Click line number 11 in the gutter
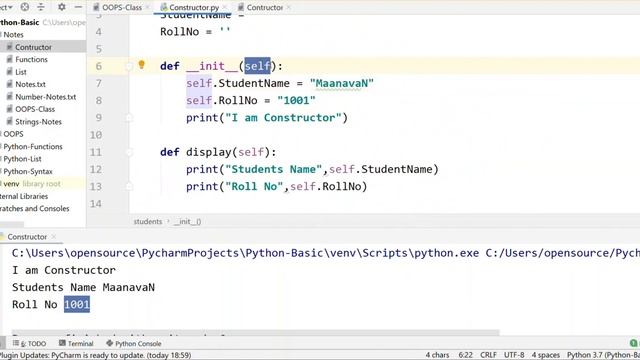 (96, 152)
